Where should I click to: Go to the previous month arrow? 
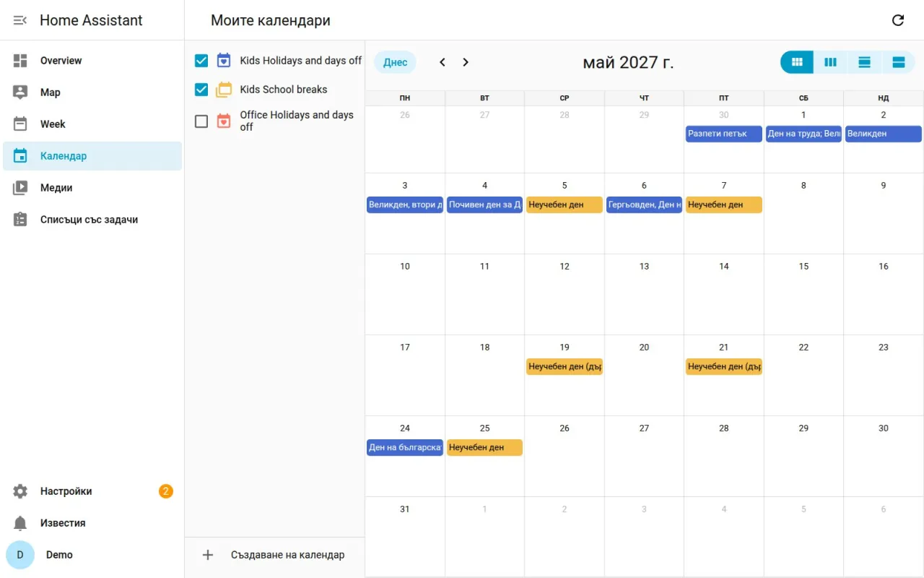(443, 62)
